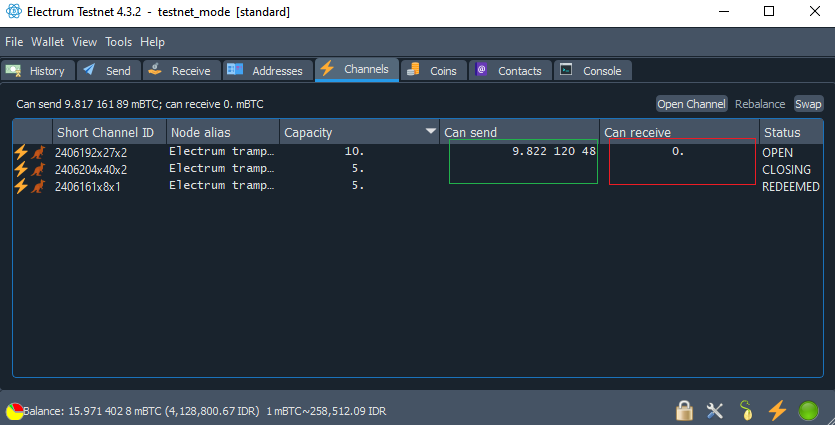Select channel ID 2406192x27x2
Viewport: 835px width, 425px height.
tap(91, 153)
